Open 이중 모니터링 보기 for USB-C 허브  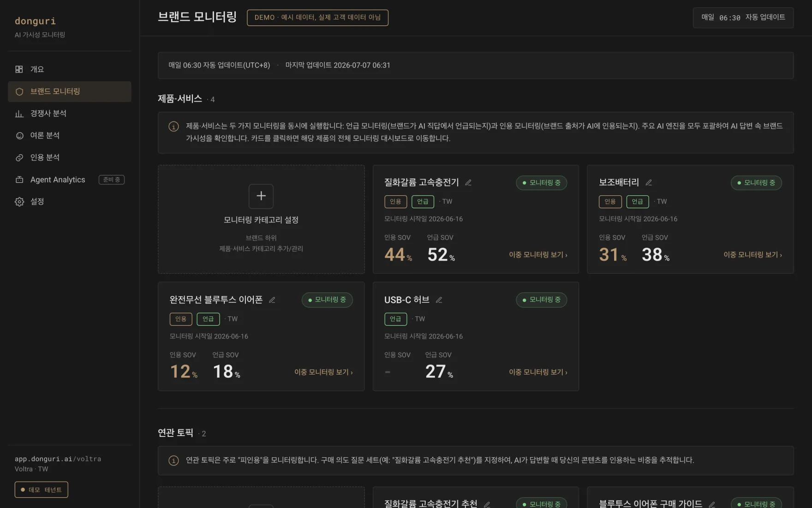(x=538, y=372)
